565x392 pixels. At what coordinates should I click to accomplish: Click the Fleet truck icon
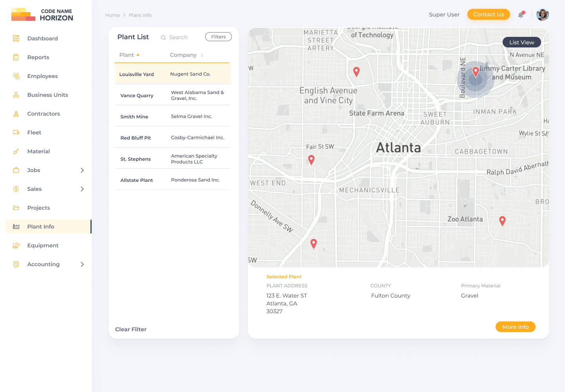coord(16,132)
